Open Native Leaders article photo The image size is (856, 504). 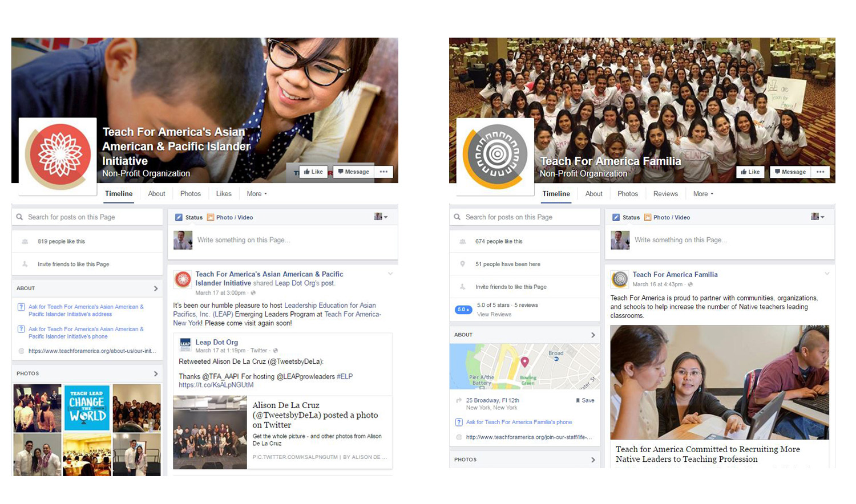(x=720, y=382)
